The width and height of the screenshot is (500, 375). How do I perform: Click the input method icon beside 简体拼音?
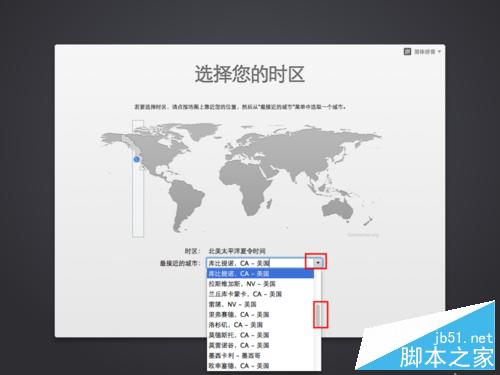[x=407, y=52]
